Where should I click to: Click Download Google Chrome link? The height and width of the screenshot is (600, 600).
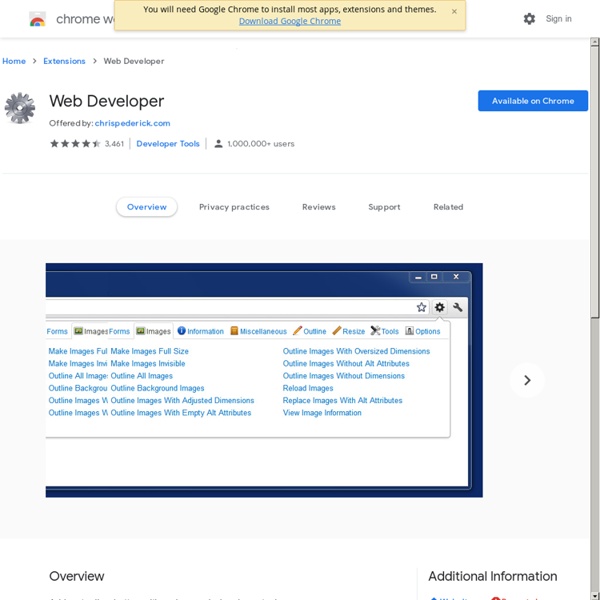coord(290,21)
